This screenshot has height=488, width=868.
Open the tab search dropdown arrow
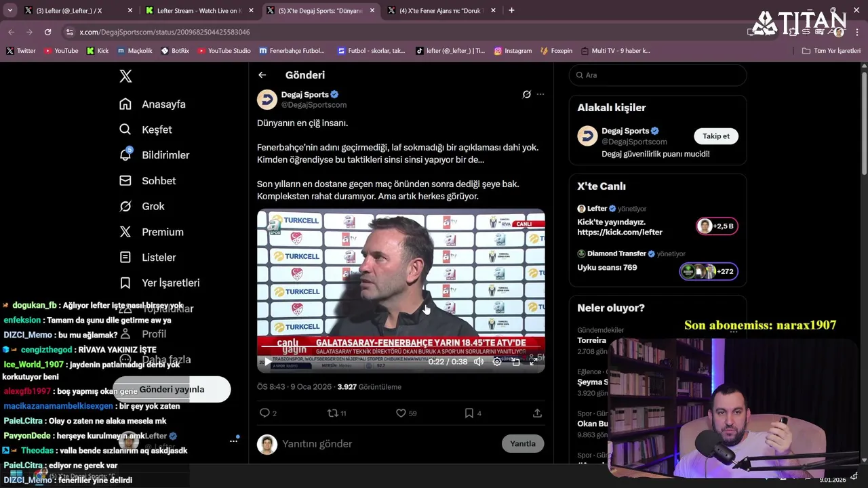9,11
